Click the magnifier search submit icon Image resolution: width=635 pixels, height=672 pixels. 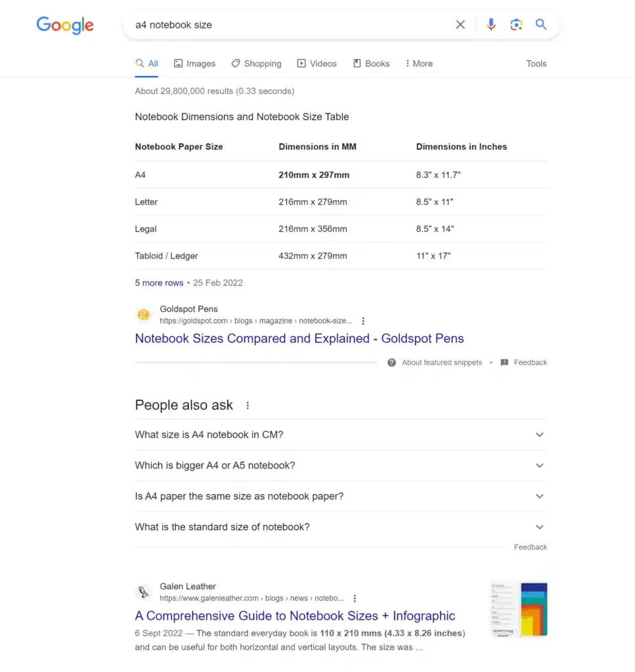click(540, 24)
